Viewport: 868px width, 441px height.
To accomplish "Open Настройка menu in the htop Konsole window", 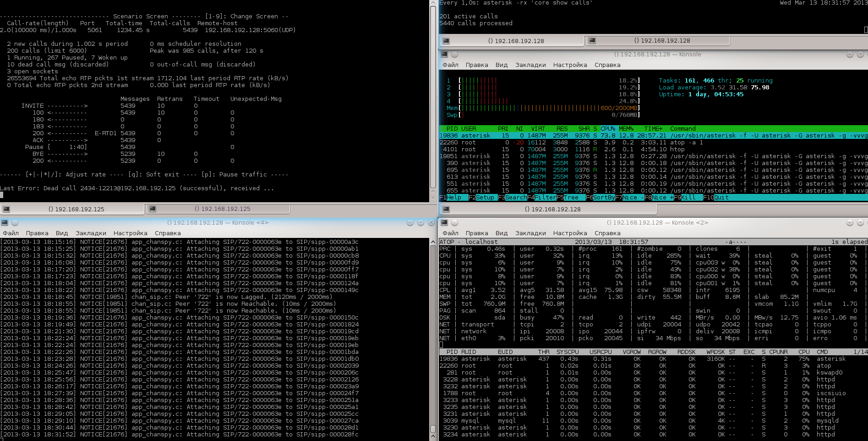I will [x=570, y=65].
